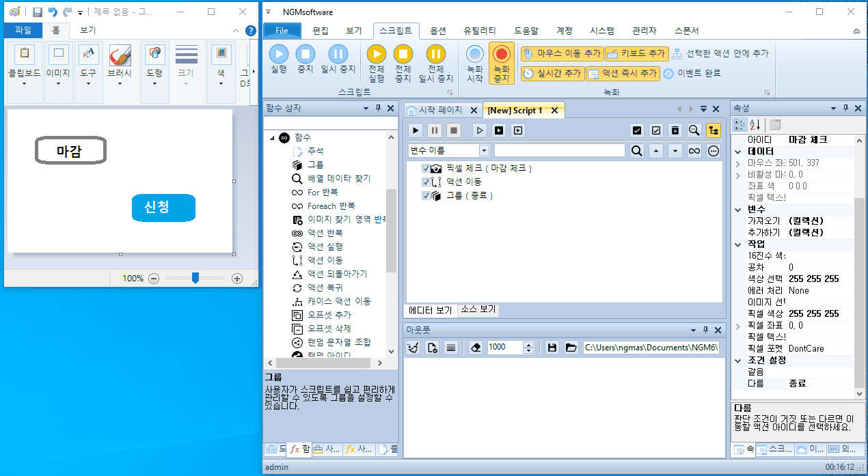Switch to the 소스 보기 tab
Image resolution: width=868 pixels, height=476 pixels.
point(478,309)
